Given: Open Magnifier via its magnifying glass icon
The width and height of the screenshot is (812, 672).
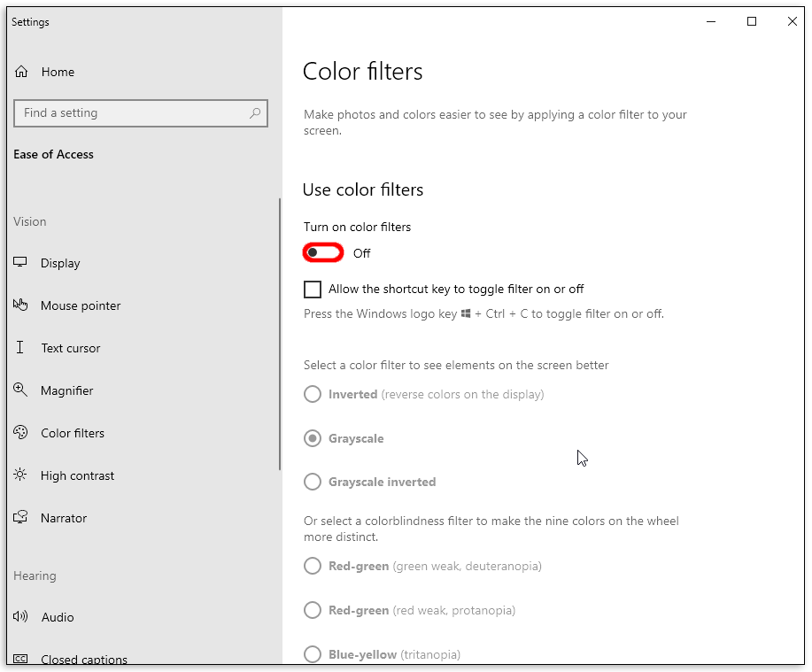Looking at the screenshot, I should 20,390.
